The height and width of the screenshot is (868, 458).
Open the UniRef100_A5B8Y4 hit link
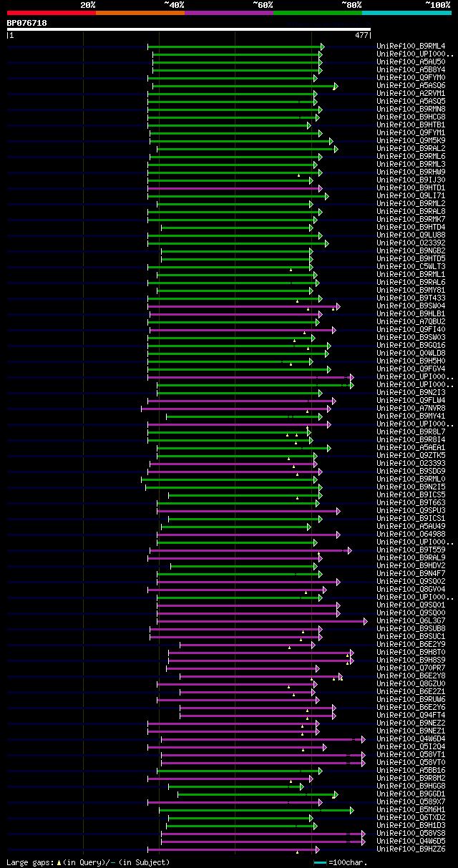pyautogui.click(x=411, y=70)
